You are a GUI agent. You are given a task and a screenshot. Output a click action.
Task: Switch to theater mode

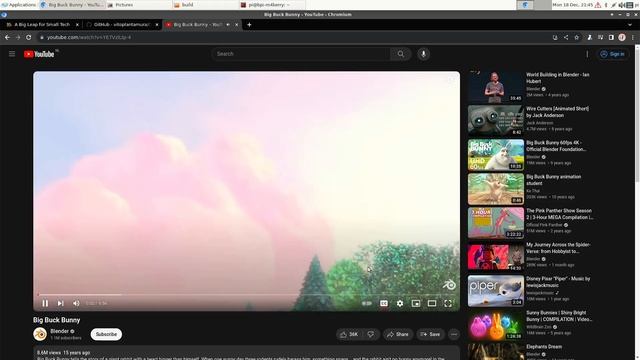point(431,303)
